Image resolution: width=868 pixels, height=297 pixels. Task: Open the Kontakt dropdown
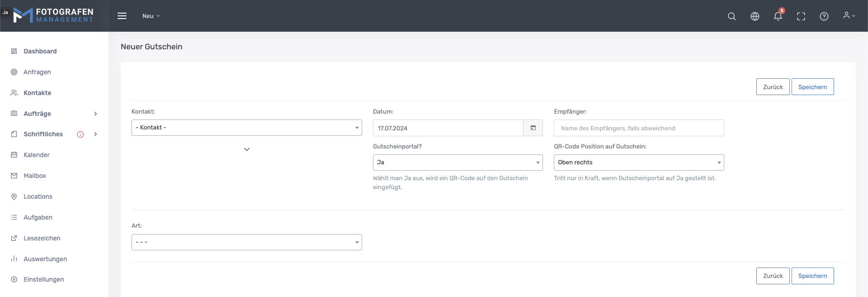click(246, 128)
